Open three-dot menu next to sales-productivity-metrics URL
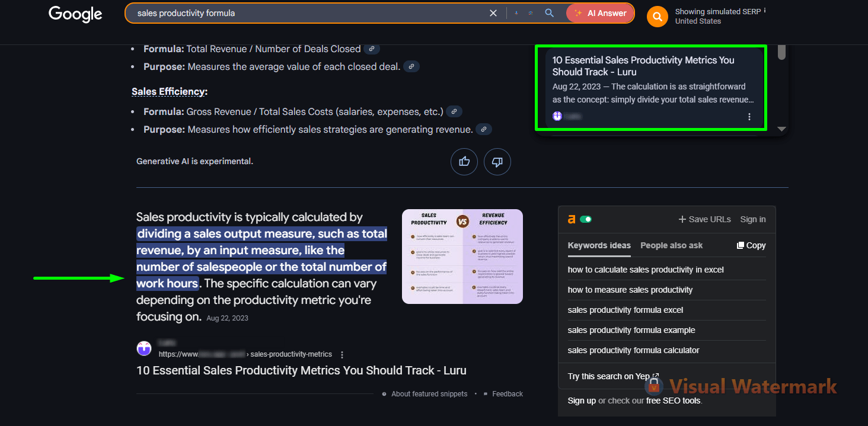The width and height of the screenshot is (868, 426). pyautogui.click(x=342, y=354)
